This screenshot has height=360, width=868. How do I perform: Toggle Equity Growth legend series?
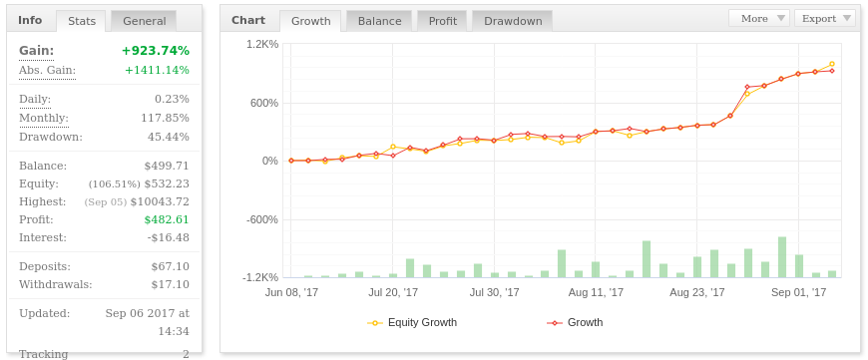coord(412,322)
